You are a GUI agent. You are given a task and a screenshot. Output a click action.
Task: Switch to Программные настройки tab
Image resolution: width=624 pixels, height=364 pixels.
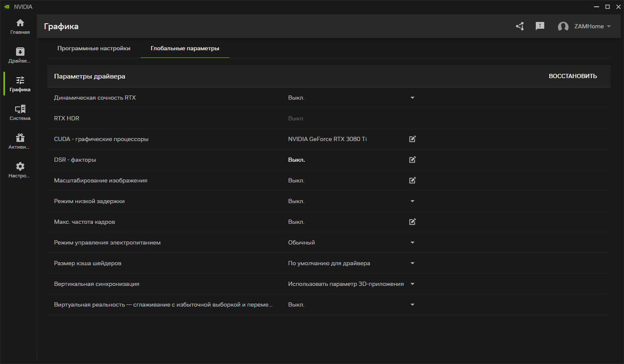tap(94, 49)
